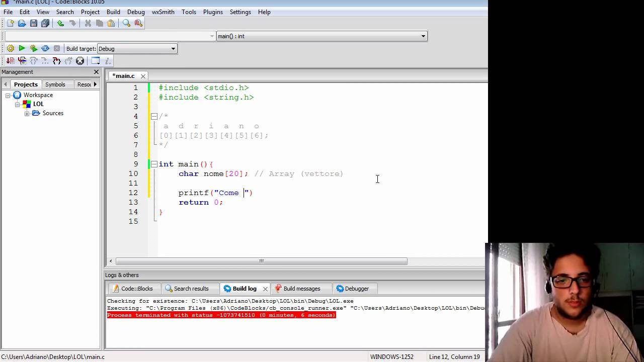Open Debugging windows menu icon
The image size is (644, 362).
click(x=95, y=61)
